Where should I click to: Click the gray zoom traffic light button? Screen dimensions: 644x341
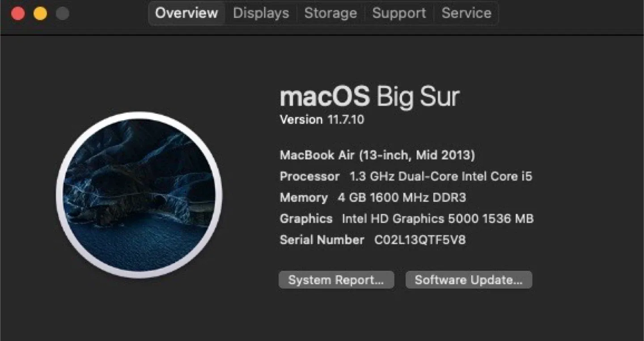point(62,13)
